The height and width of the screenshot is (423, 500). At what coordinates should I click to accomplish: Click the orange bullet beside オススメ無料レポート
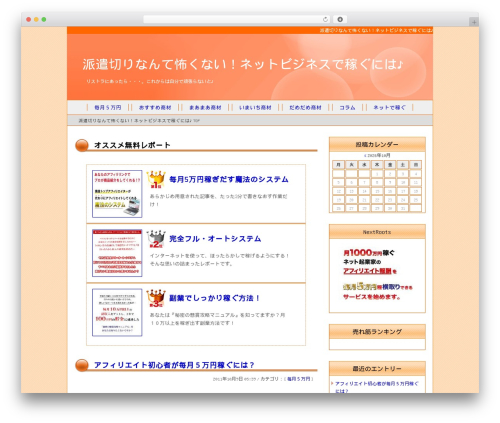click(x=82, y=145)
